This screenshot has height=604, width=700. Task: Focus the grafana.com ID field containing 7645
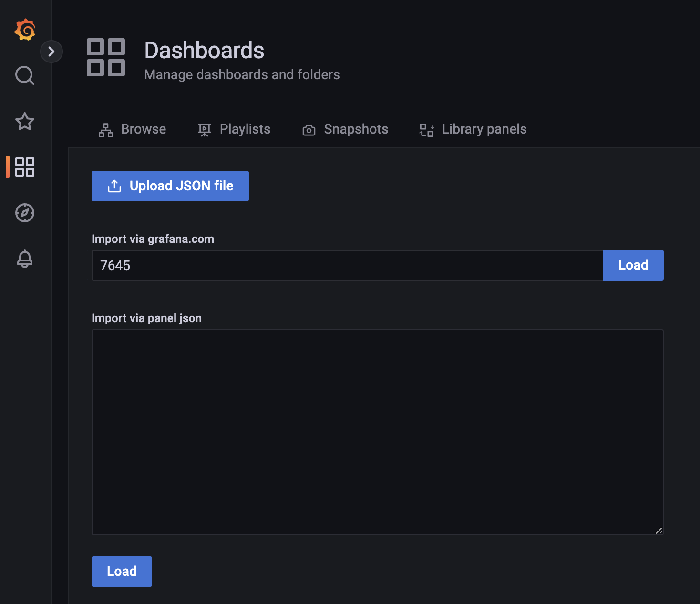347,265
